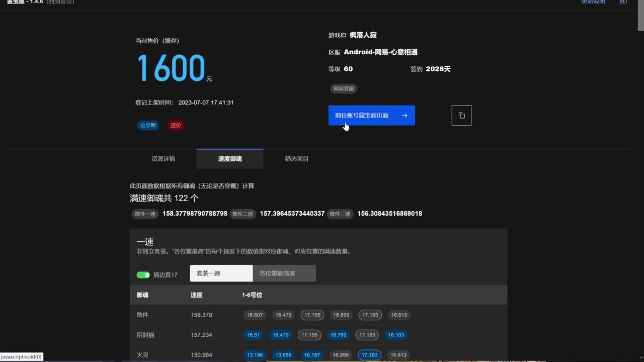Click the 13.196 chip in 火灵 row
This screenshot has height=362, width=644.
coord(255,355)
